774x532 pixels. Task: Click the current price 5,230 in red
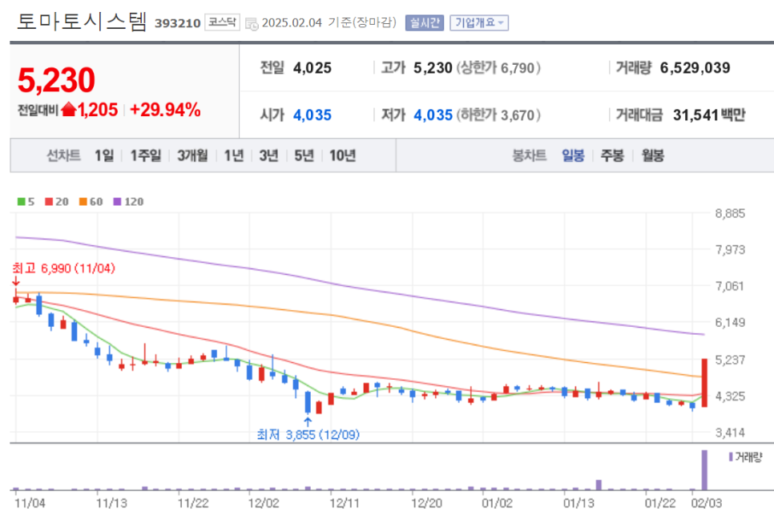[x=56, y=80]
